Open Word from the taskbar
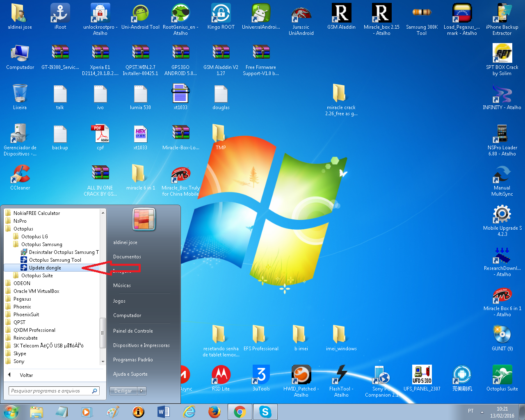This screenshot has width=525, height=420. coord(163,412)
